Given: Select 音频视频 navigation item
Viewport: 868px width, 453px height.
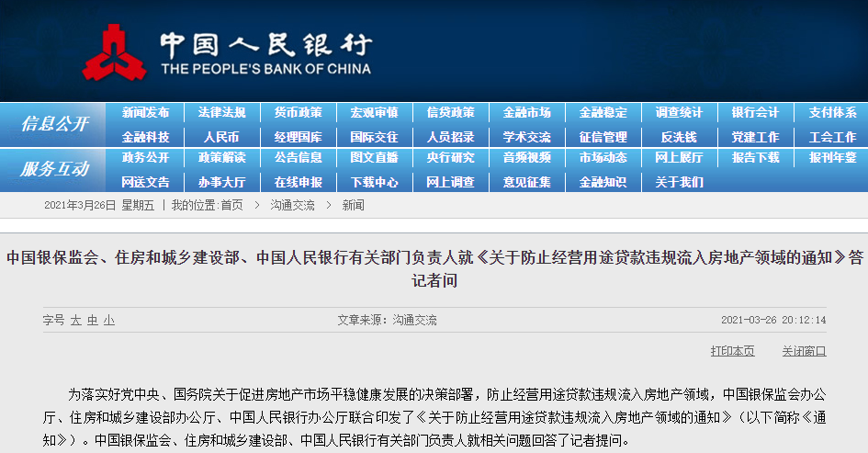Looking at the screenshot, I should 527,158.
